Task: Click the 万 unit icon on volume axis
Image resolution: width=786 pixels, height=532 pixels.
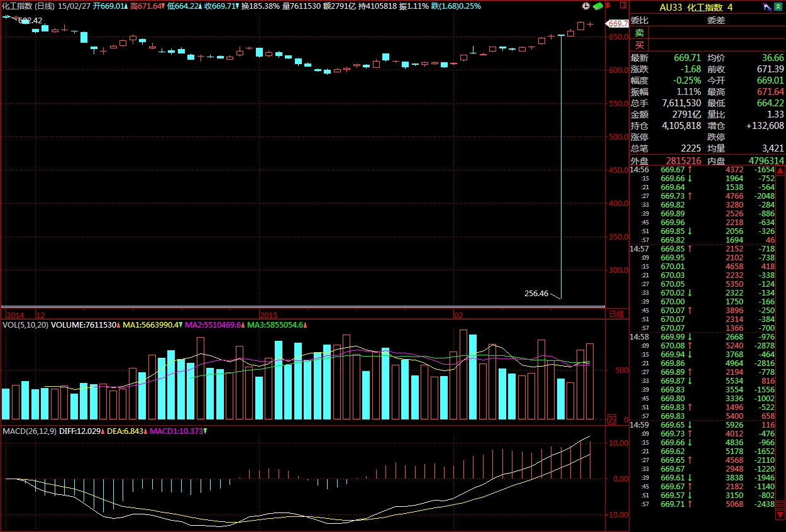Action: pos(611,419)
